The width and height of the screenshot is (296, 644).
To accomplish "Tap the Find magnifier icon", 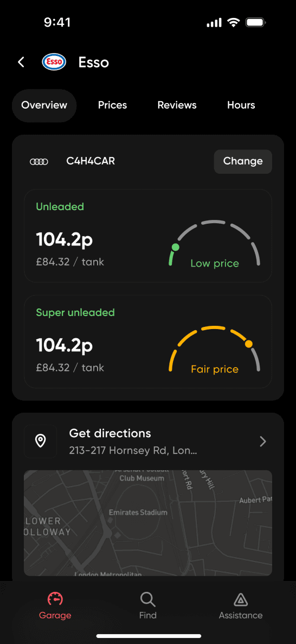I will pos(147,599).
